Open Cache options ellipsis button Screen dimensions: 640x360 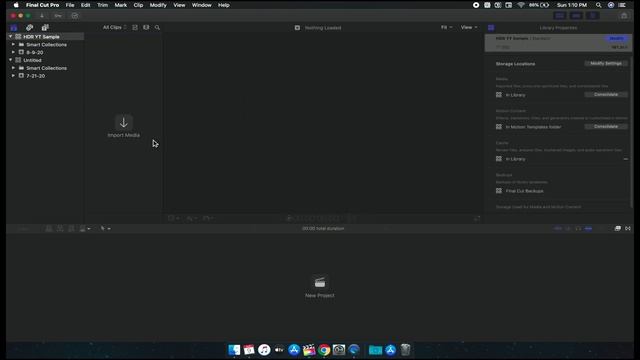(x=625, y=159)
